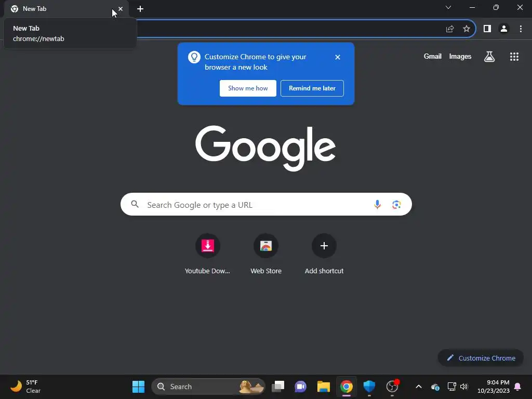Click Show me how button
The height and width of the screenshot is (399, 532).
pyautogui.click(x=248, y=88)
